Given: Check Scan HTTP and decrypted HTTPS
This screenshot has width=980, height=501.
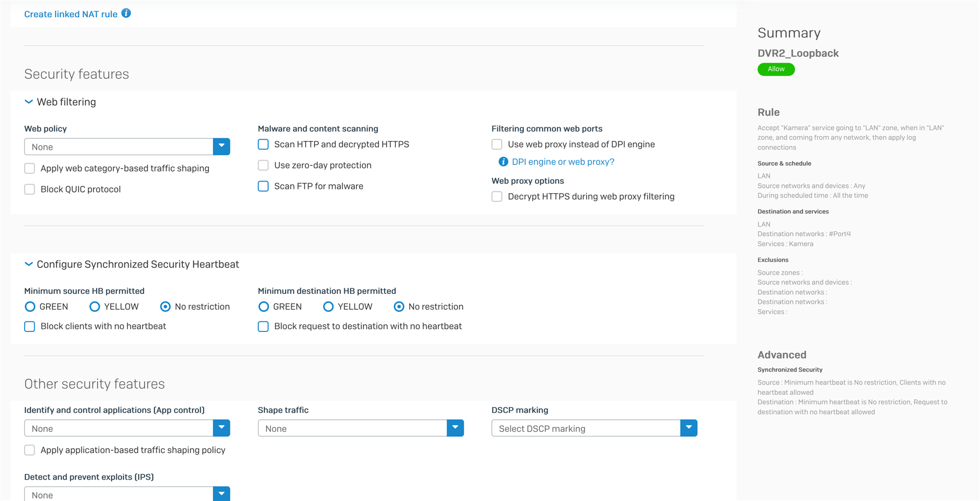Looking at the screenshot, I should [263, 144].
